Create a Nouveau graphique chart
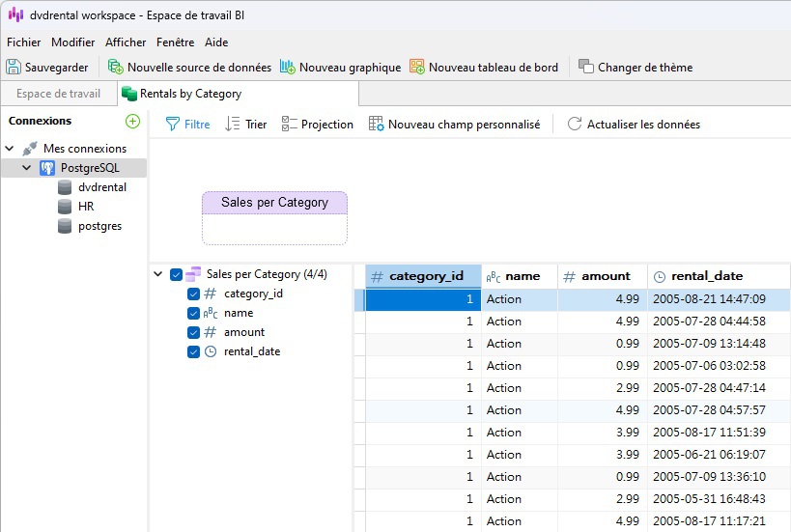Viewport: 791px width, 532px height. [288, 67]
